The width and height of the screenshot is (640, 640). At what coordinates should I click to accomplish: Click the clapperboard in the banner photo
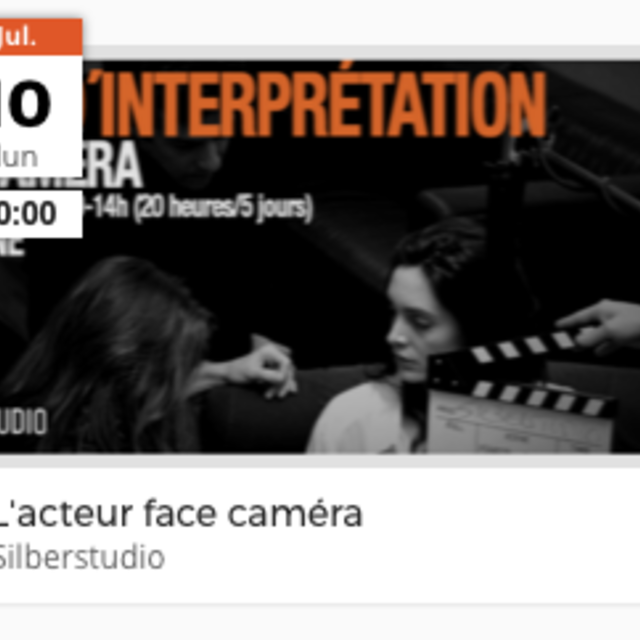click(519, 392)
